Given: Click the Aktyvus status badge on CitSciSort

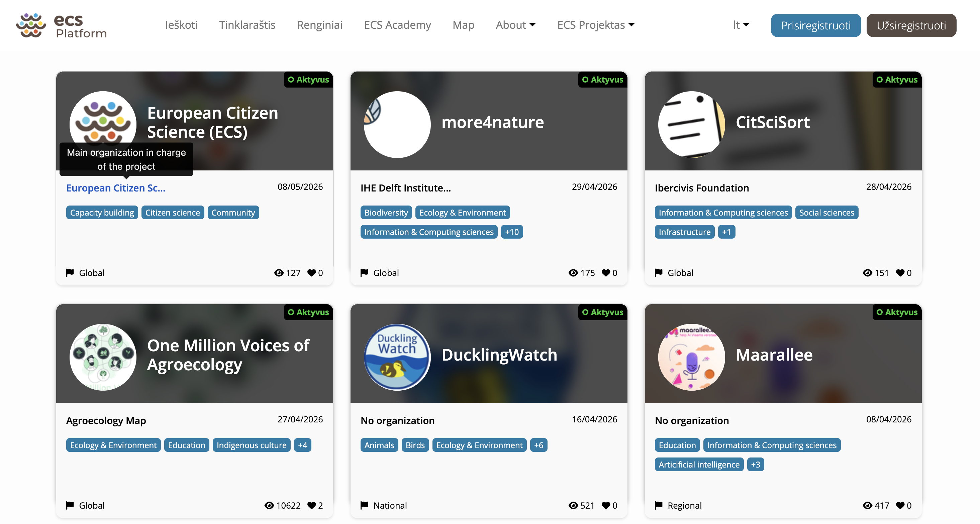Looking at the screenshot, I should [x=897, y=80].
